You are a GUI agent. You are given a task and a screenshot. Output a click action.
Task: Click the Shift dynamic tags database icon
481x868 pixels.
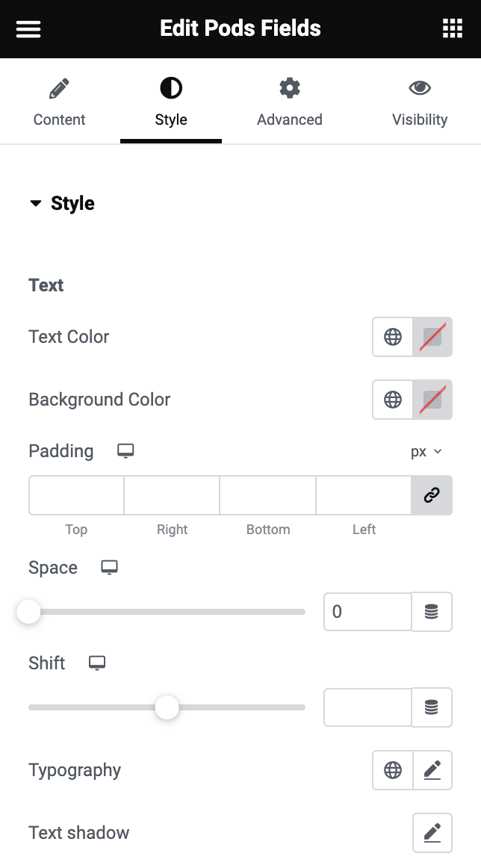432,707
